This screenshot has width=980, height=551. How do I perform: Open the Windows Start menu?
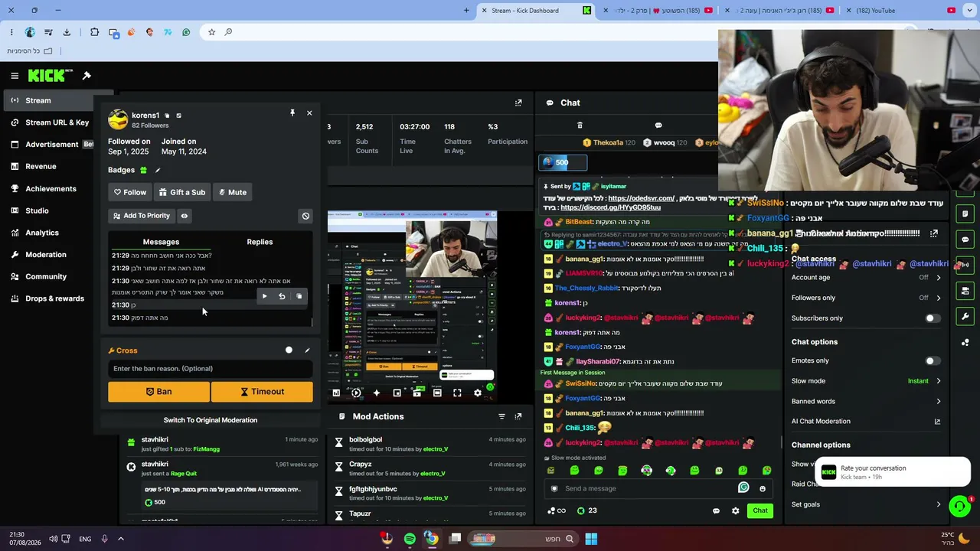point(591,539)
